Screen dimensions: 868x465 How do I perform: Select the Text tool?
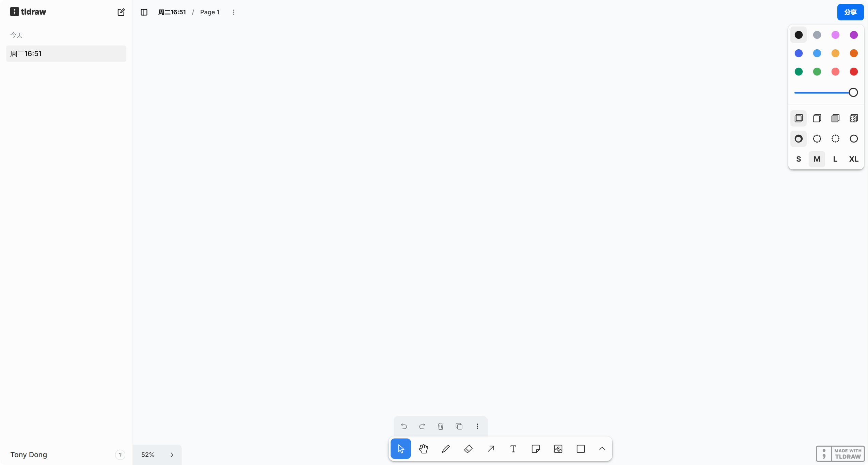(x=513, y=449)
